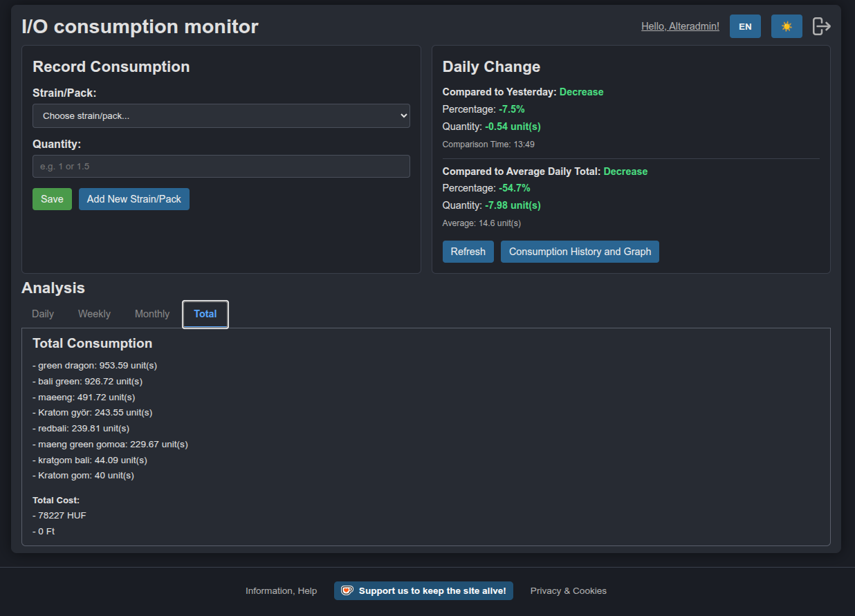Click Support us to keep site alive

tap(432, 590)
